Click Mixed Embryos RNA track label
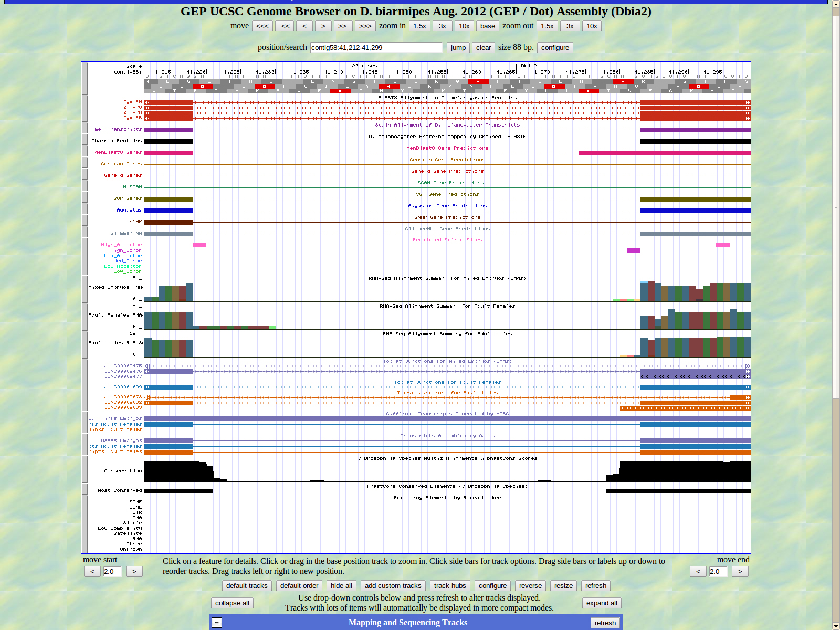The height and width of the screenshot is (630, 840). pos(115,287)
